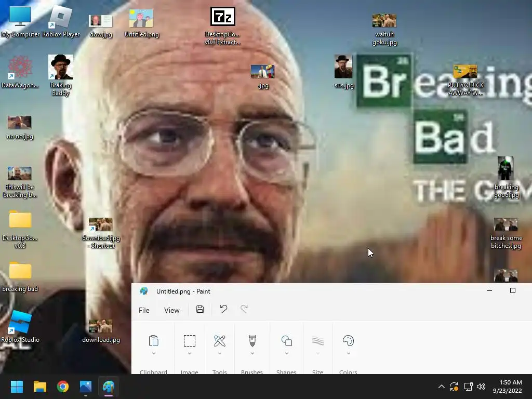
Task: Open the Shapes gallery icon
Action: (286, 341)
